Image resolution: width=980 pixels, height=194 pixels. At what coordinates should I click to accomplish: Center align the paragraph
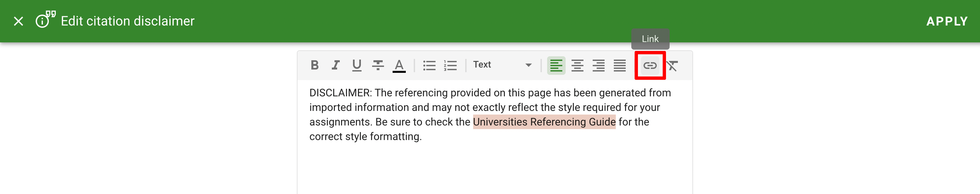coord(577,66)
